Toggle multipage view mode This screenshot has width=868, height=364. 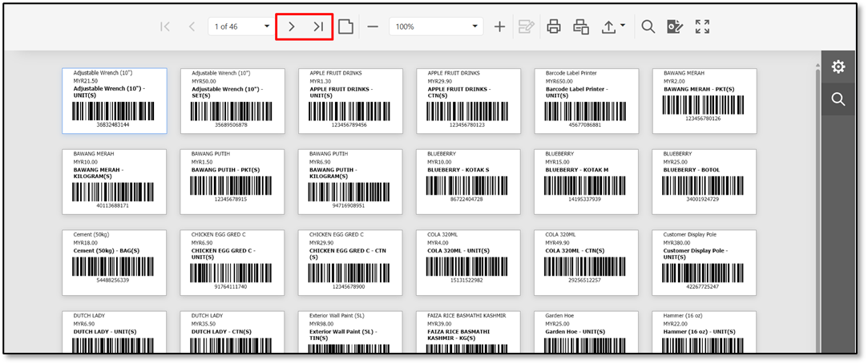tap(346, 26)
